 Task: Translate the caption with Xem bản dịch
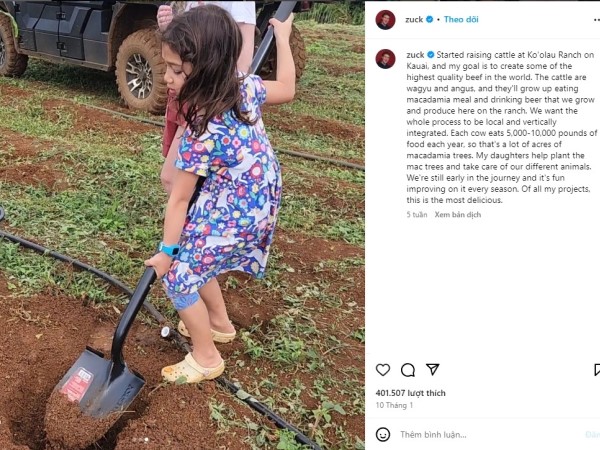[458, 215]
